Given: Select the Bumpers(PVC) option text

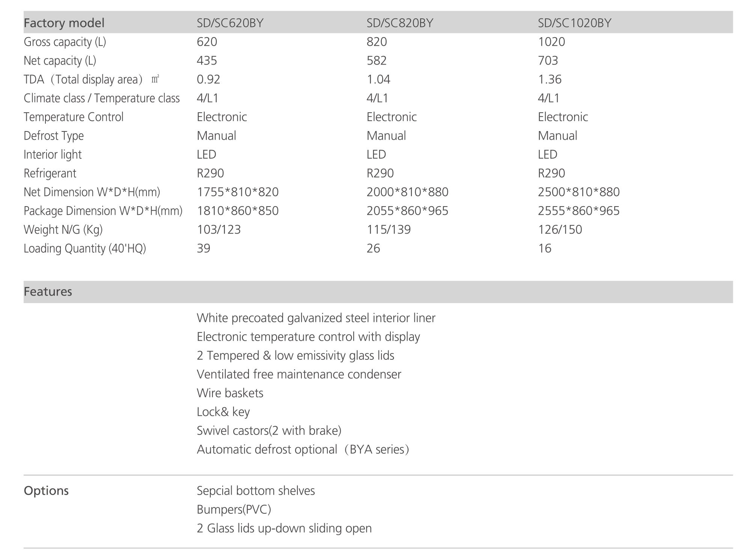Looking at the screenshot, I should point(234,509).
